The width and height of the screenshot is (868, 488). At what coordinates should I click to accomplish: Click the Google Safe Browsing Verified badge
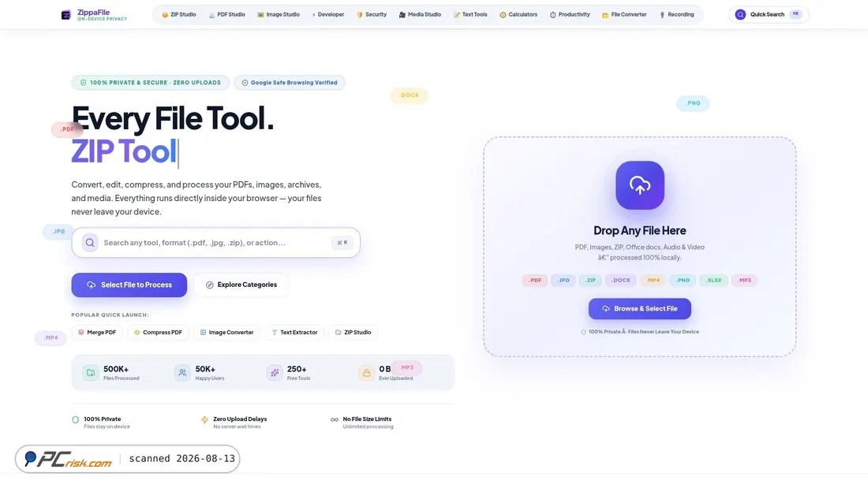point(290,83)
